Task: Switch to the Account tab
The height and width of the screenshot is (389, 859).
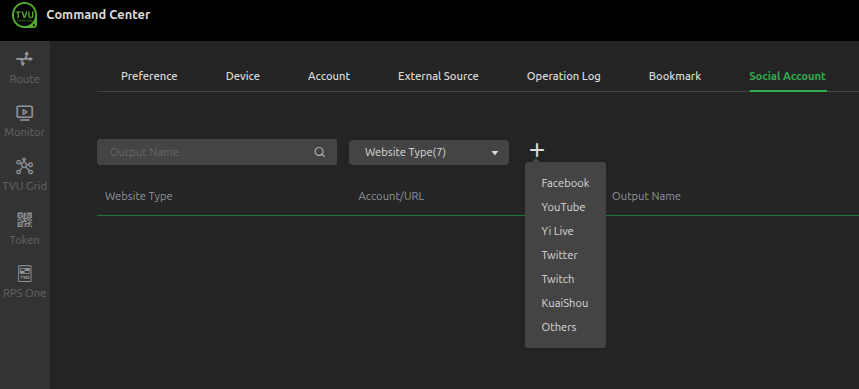Action: point(329,76)
